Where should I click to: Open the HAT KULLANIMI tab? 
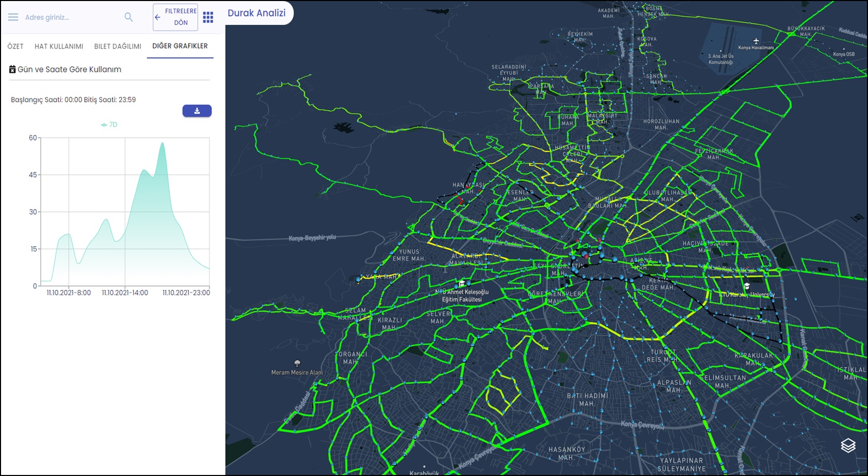[x=59, y=46]
